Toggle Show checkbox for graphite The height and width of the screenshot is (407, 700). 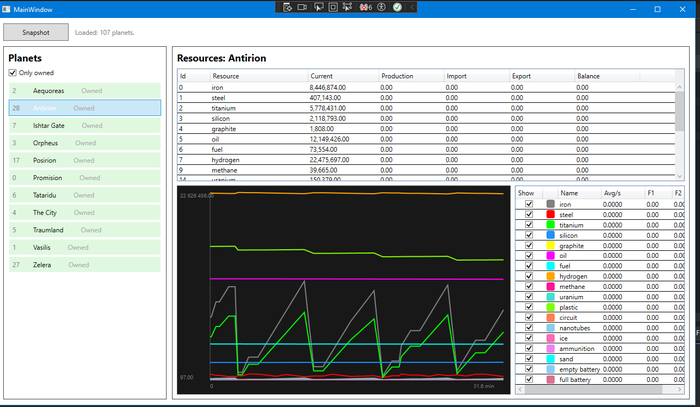[529, 245]
